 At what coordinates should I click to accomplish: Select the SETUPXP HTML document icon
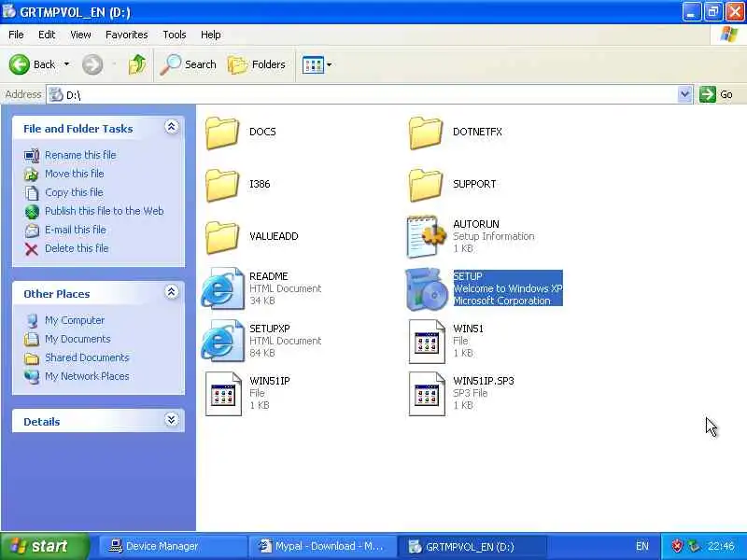(222, 341)
